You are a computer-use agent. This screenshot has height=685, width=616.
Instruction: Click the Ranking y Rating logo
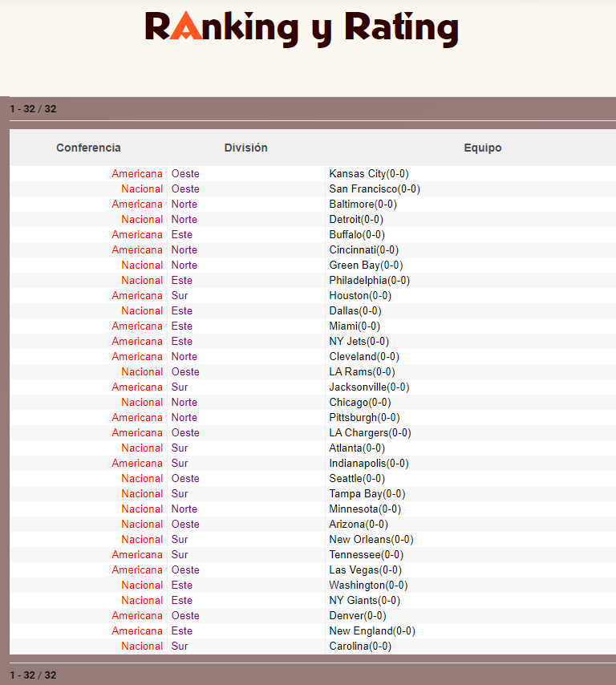coord(302,29)
